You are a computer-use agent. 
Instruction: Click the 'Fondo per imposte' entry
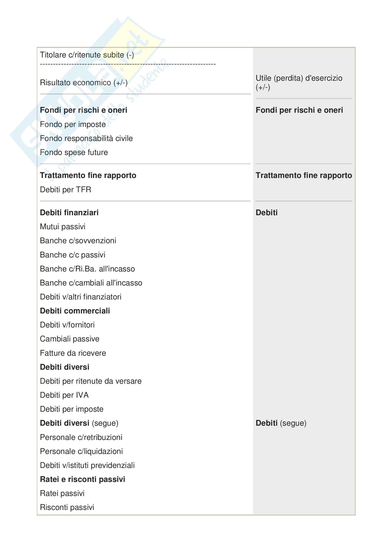(73, 125)
